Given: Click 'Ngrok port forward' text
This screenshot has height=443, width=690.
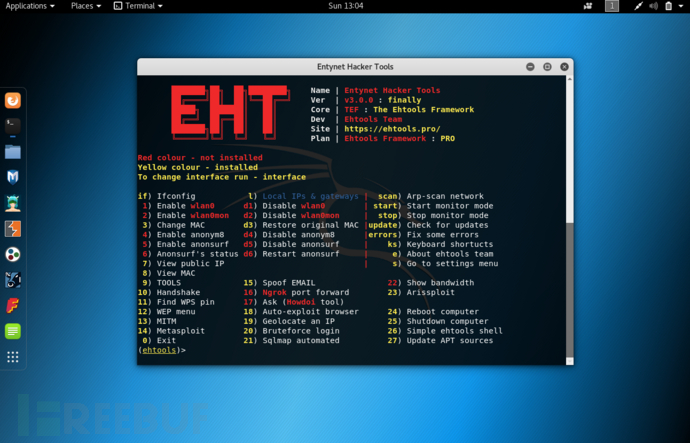Looking at the screenshot, I should click(306, 293).
